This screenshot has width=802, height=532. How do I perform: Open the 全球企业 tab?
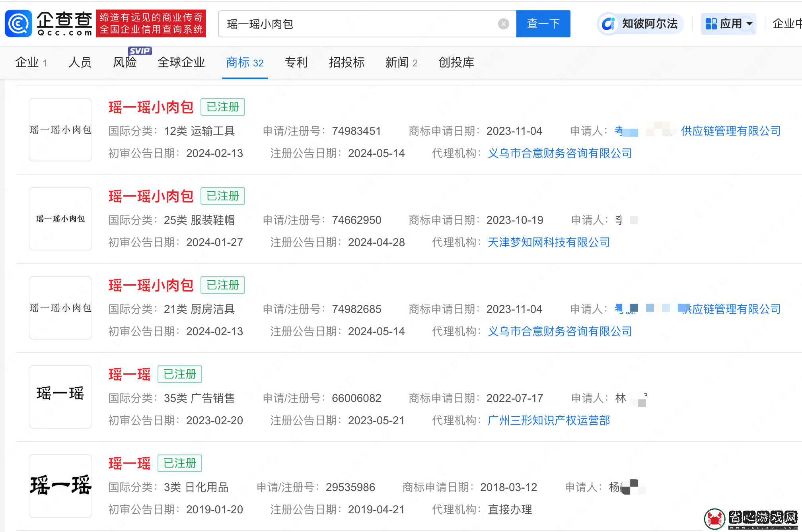(181, 62)
